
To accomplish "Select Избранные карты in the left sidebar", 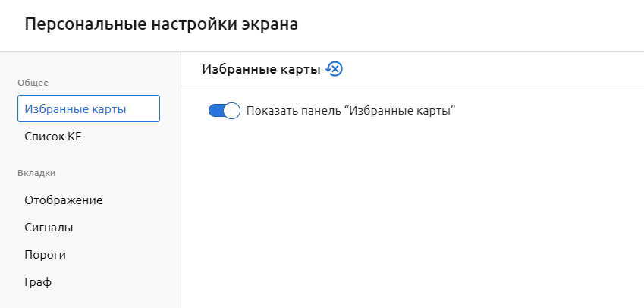I will point(88,108).
